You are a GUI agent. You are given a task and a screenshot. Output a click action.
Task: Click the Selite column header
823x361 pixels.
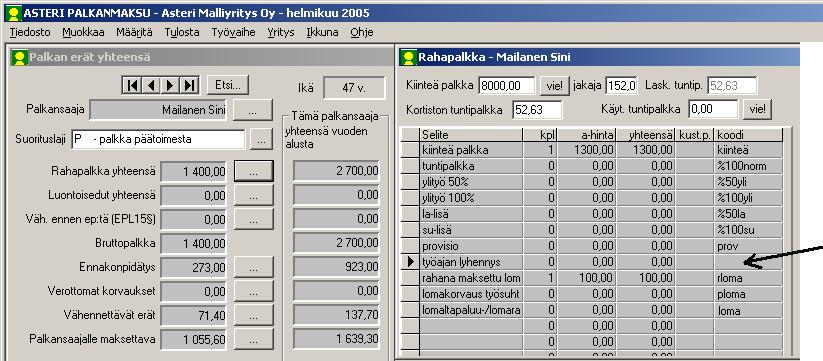pos(472,135)
